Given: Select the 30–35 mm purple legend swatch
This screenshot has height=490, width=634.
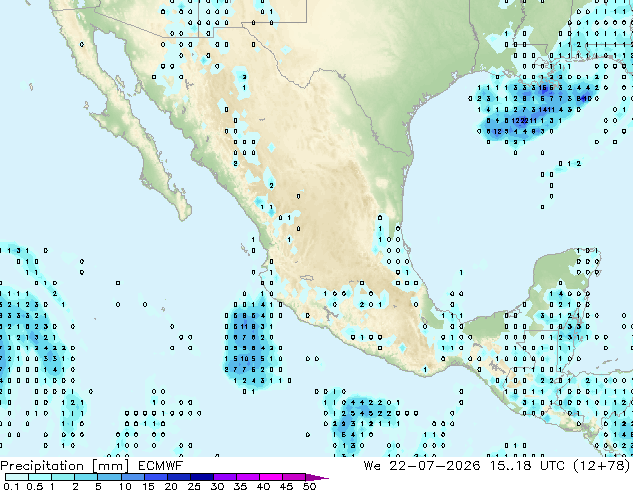Looking at the screenshot, I should coord(224,477).
